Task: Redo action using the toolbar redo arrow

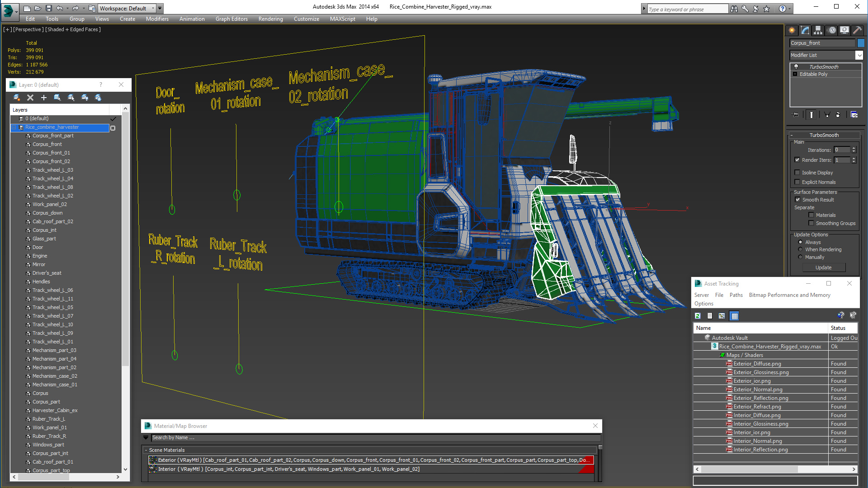Action: click(75, 8)
